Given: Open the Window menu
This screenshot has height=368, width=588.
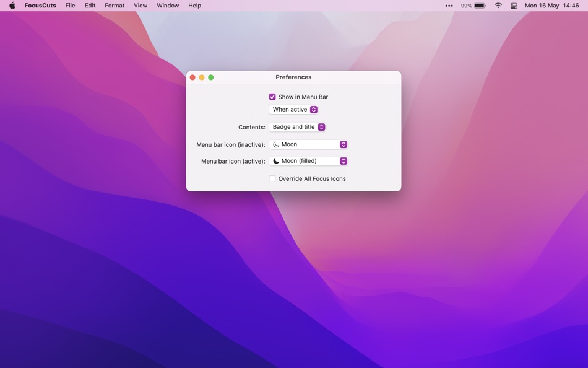Looking at the screenshot, I should pos(168,6).
